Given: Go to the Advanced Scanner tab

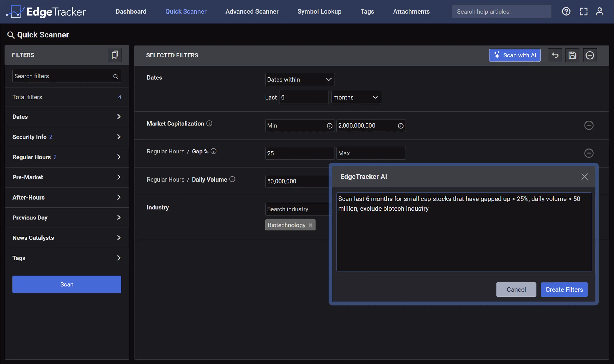Looking at the screenshot, I should 252,12.
